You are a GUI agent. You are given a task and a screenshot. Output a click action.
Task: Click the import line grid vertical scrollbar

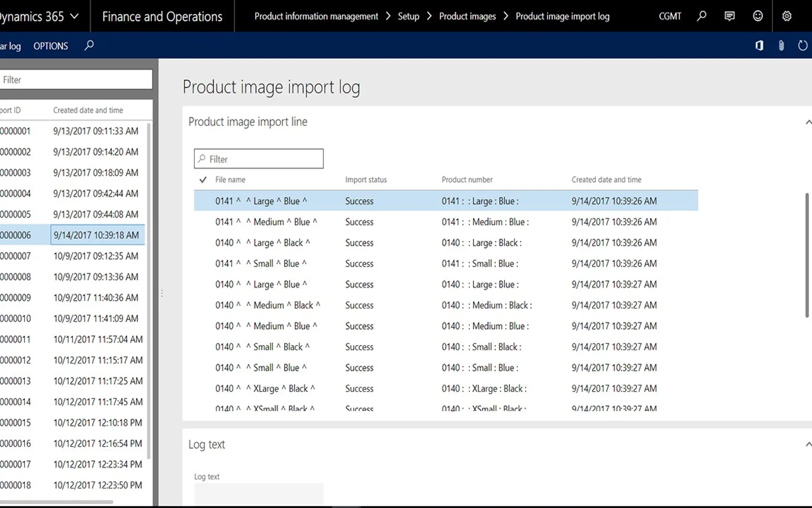click(807, 256)
